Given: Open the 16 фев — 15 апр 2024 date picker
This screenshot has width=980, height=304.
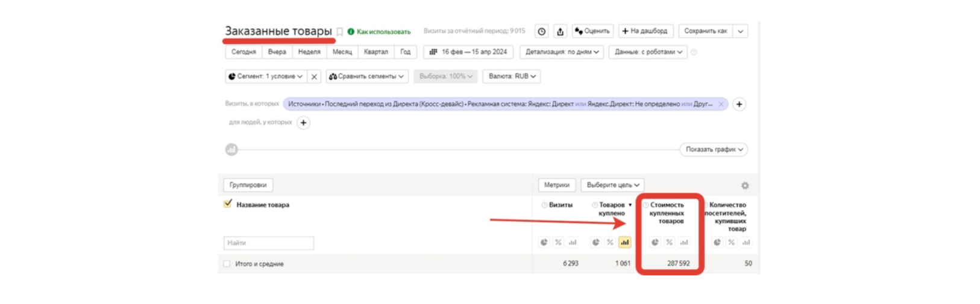Looking at the screenshot, I should coord(468,52).
